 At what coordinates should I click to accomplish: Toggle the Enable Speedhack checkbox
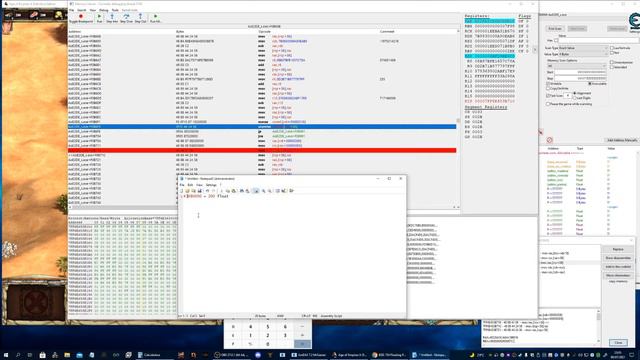(612, 67)
